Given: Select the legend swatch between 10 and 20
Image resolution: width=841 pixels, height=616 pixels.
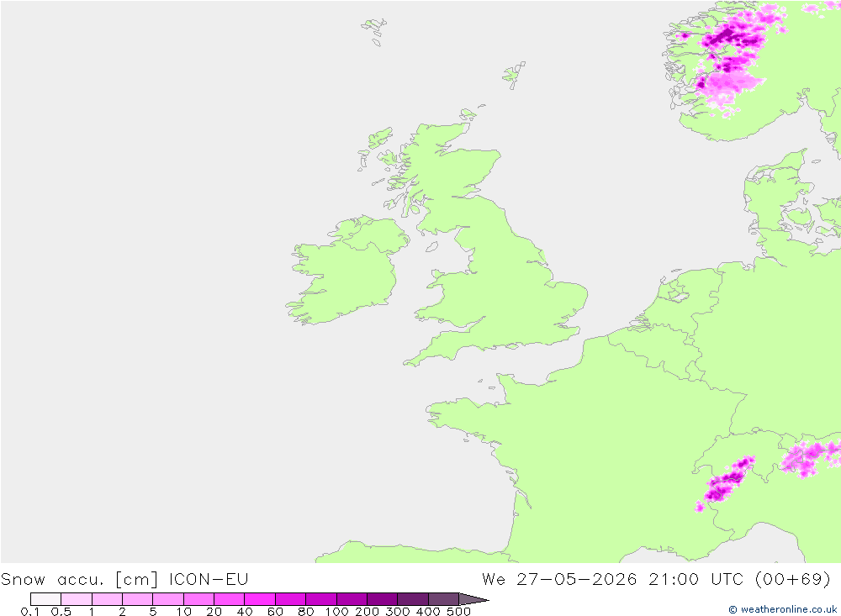Looking at the screenshot, I should [199, 599].
